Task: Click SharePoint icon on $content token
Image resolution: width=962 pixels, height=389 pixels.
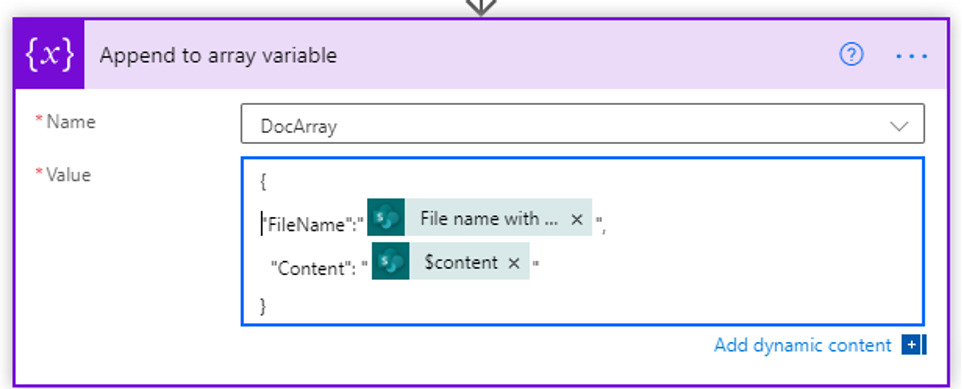Action: 391,261
